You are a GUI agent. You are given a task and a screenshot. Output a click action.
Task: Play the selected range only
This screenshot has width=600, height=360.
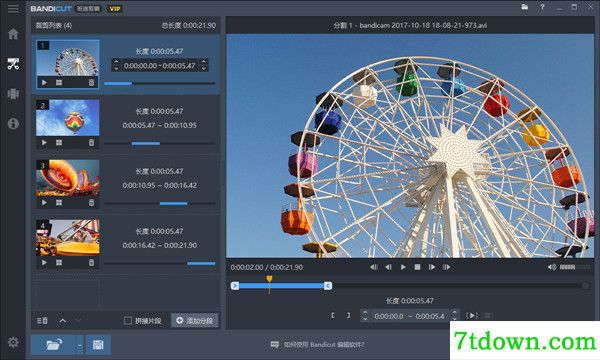point(472,316)
